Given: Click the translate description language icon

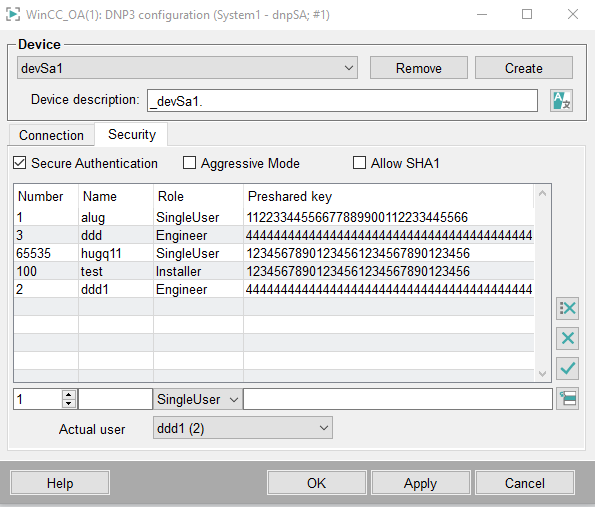Looking at the screenshot, I should [x=561, y=101].
